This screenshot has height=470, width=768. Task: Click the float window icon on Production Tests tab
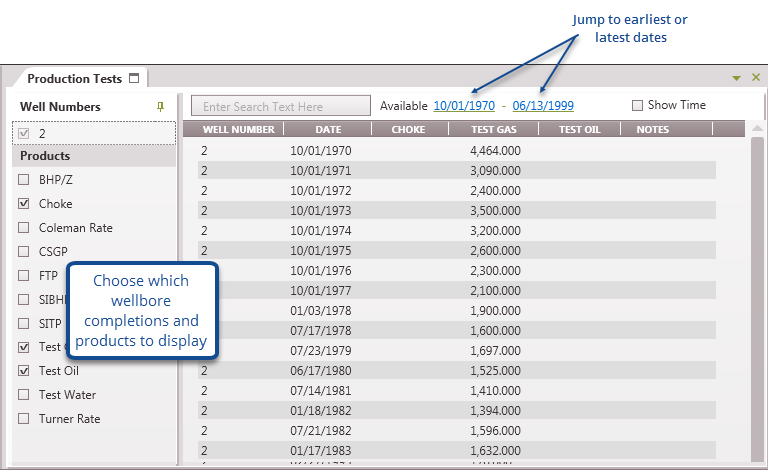pos(134,78)
